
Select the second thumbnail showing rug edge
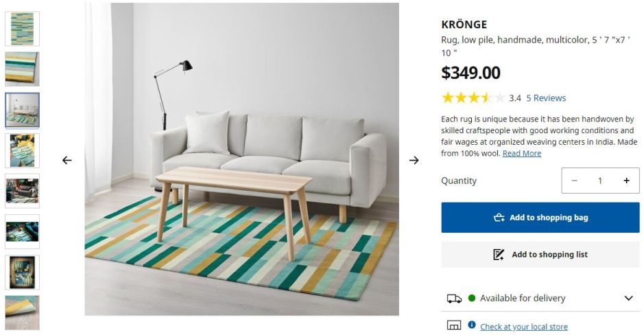[22, 69]
